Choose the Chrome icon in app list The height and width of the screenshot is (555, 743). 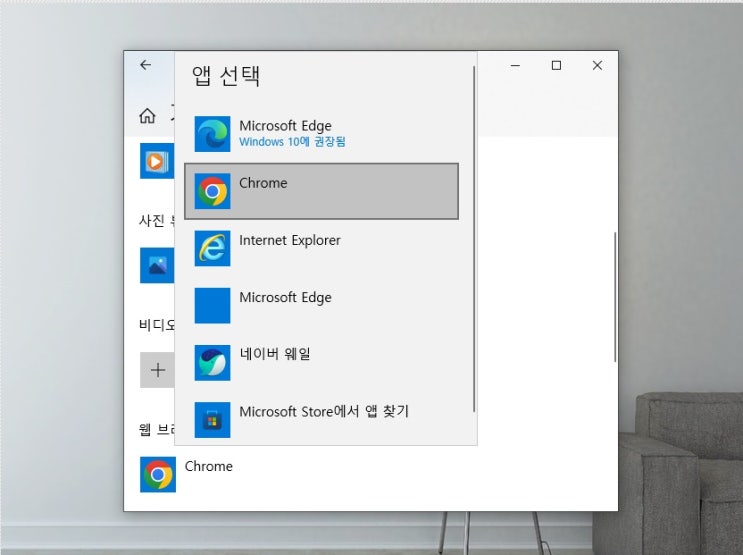click(212, 191)
